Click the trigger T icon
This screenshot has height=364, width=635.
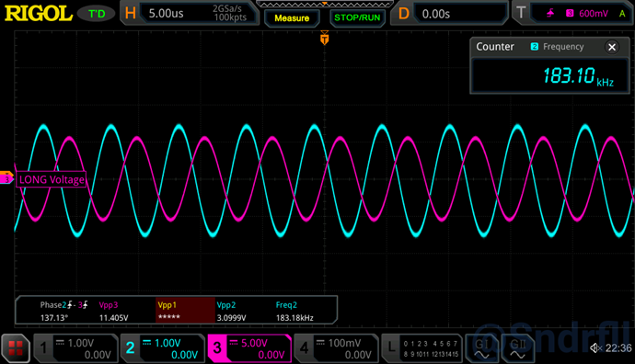coord(521,13)
